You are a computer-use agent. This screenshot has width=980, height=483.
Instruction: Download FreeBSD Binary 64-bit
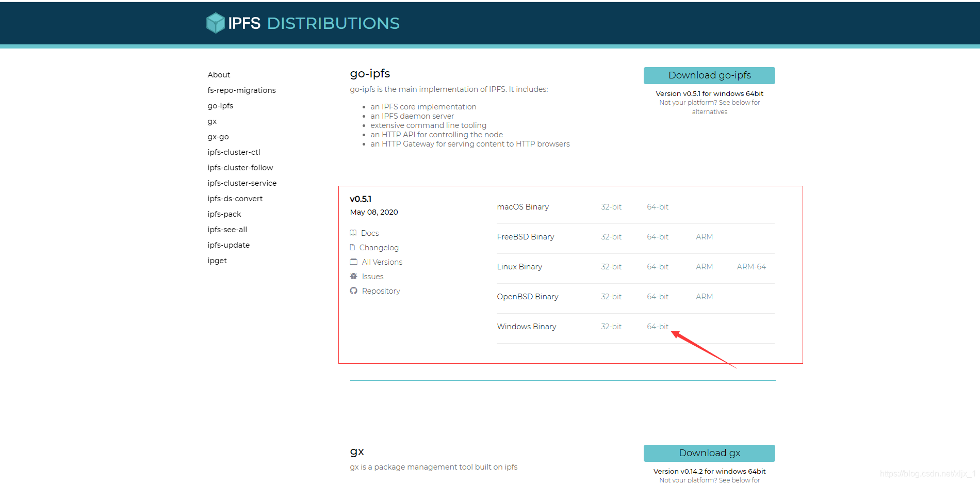(658, 237)
